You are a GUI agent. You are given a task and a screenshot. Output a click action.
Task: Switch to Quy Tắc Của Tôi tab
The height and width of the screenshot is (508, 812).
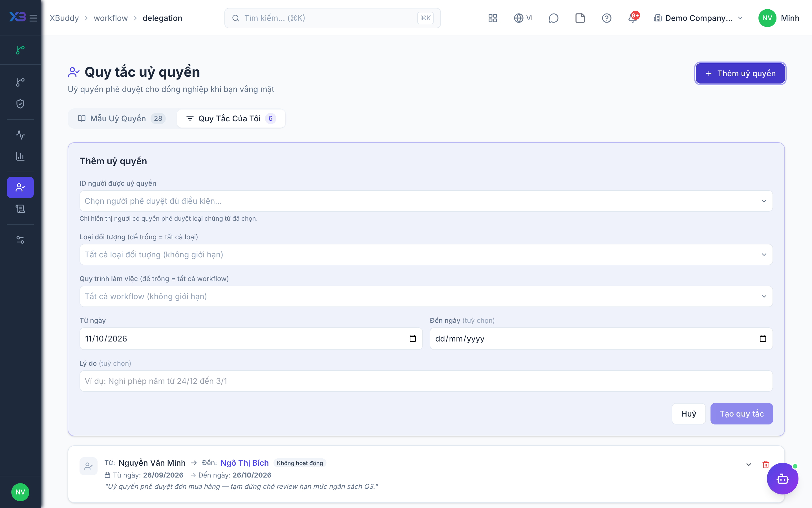(231, 119)
